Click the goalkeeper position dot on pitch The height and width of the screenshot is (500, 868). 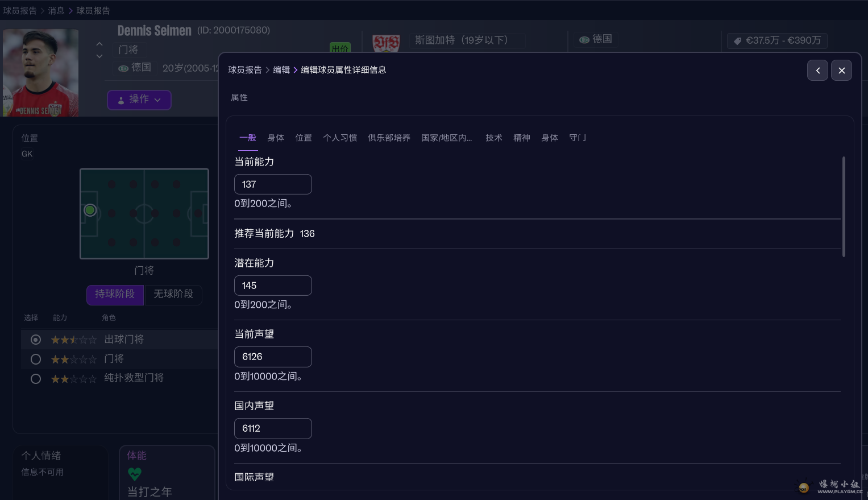click(x=90, y=210)
